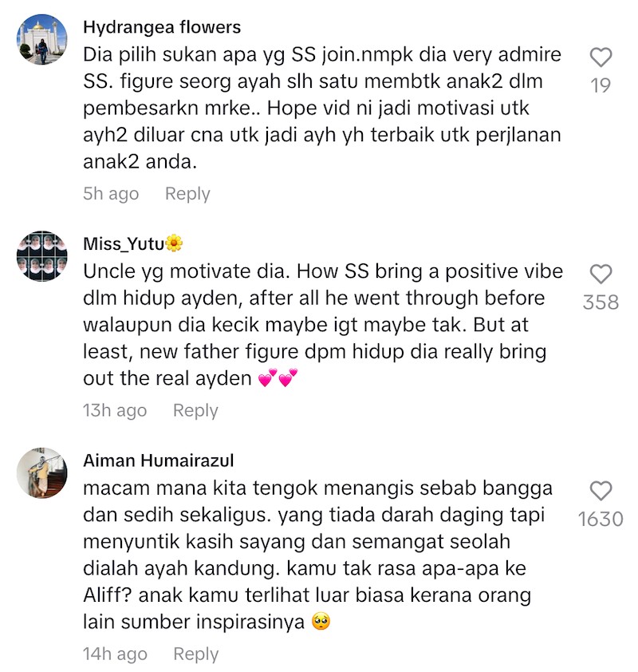Open the Hydrangea flowers username
This screenshot has height=672, width=638.
click(x=162, y=27)
